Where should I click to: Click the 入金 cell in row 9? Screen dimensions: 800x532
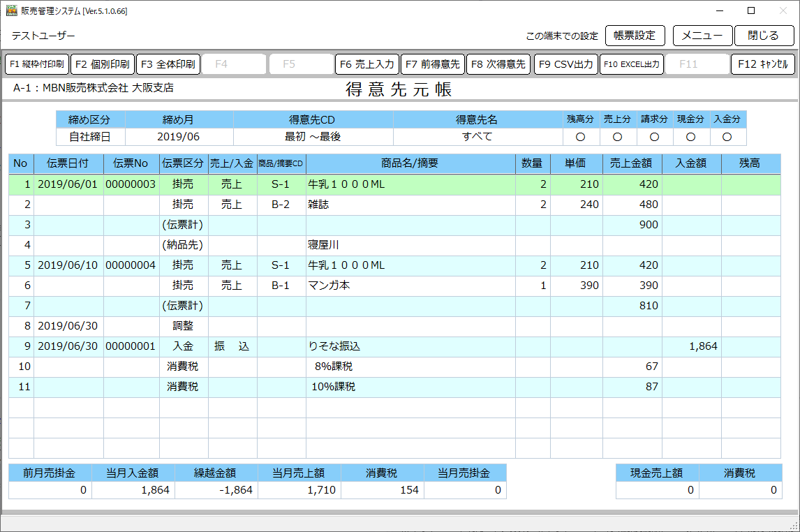click(x=184, y=346)
